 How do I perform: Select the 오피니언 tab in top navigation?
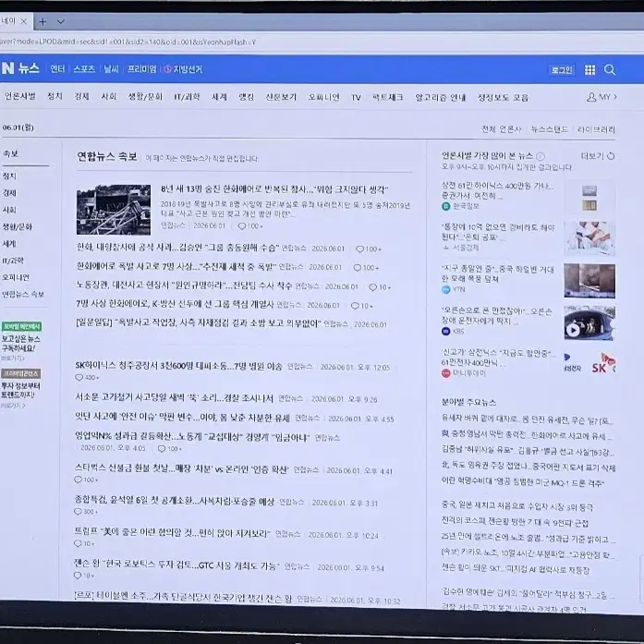point(323,97)
